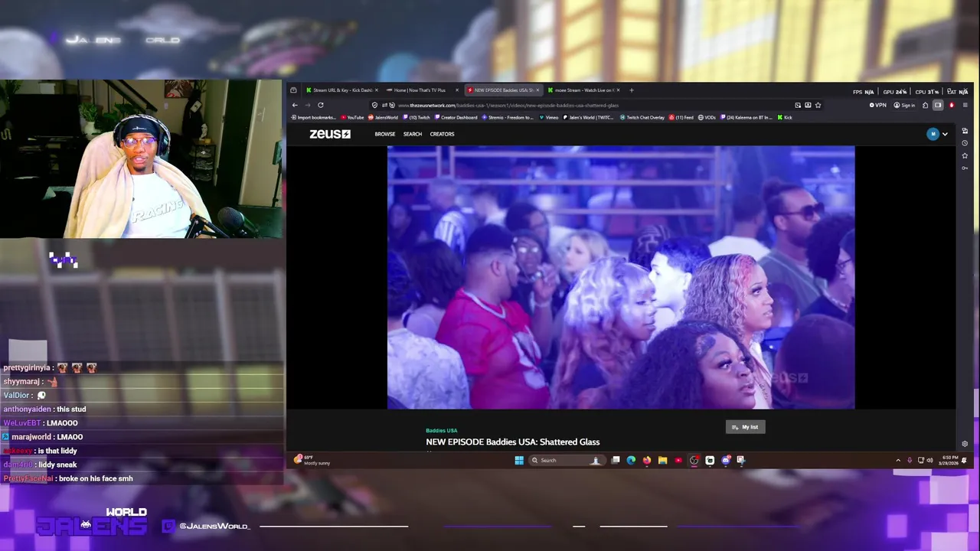Open Stremio - Freedom to bookmark

click(508, 118)
